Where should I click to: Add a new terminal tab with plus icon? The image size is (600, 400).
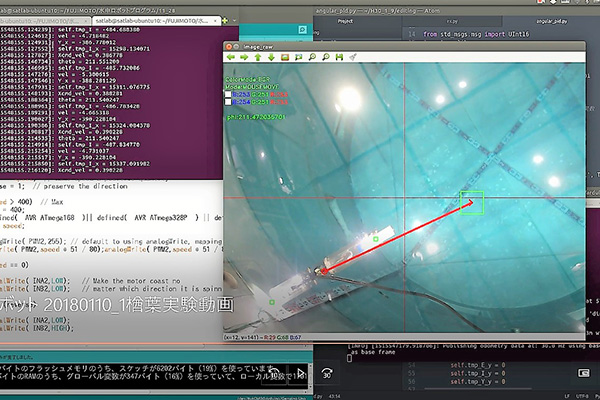225,21
